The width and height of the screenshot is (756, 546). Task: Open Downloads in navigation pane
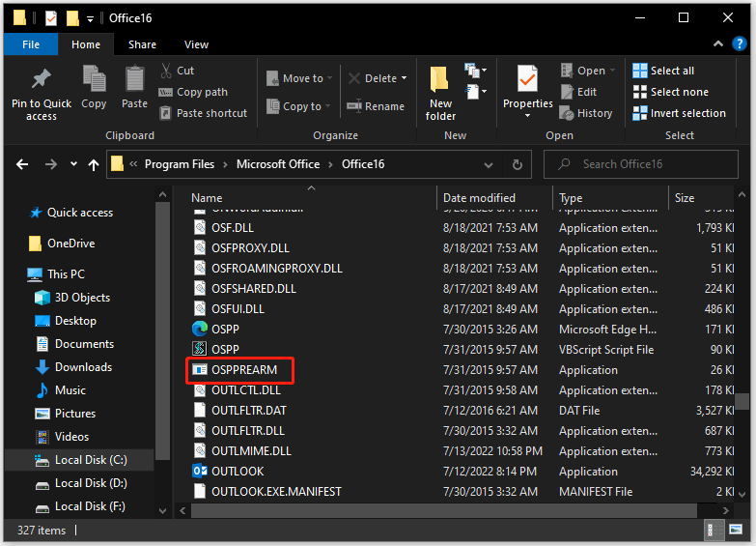tap(73, 367)
